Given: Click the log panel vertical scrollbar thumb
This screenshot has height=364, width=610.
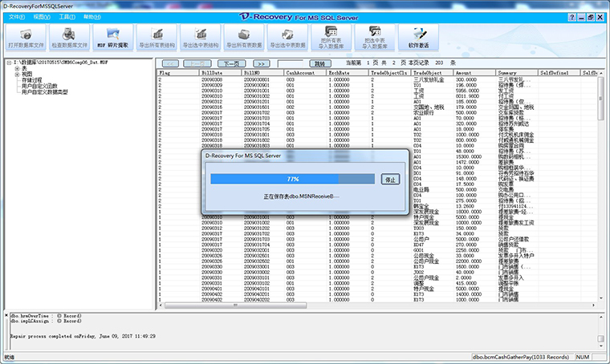Looking at the screenshot, I should (x=600, y=339).
